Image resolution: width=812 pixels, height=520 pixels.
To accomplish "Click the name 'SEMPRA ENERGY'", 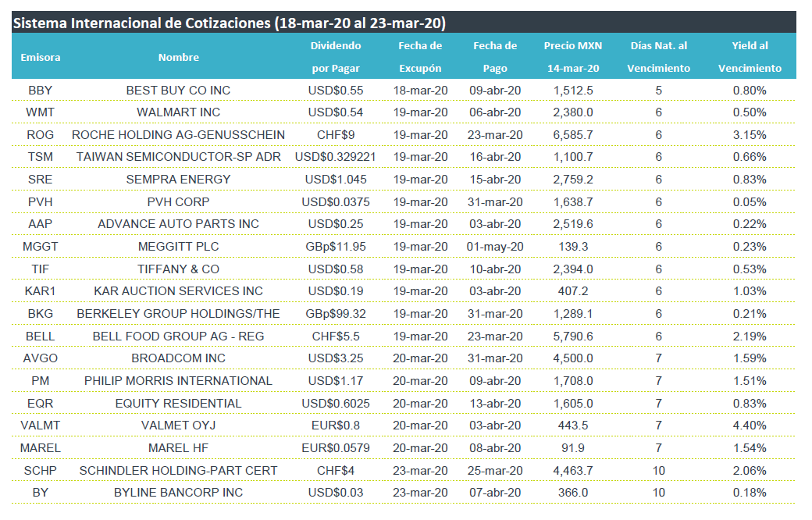I will (178, 180).
